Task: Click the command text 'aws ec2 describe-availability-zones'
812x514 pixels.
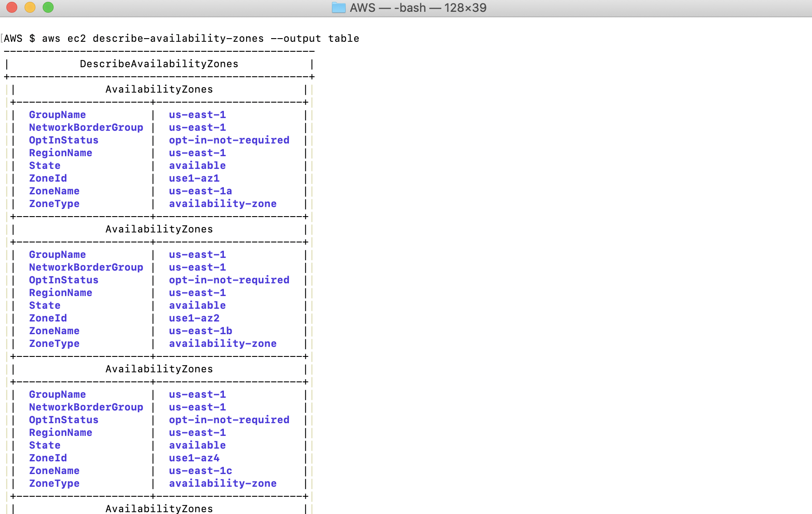Action: click(x=153, y=39)
